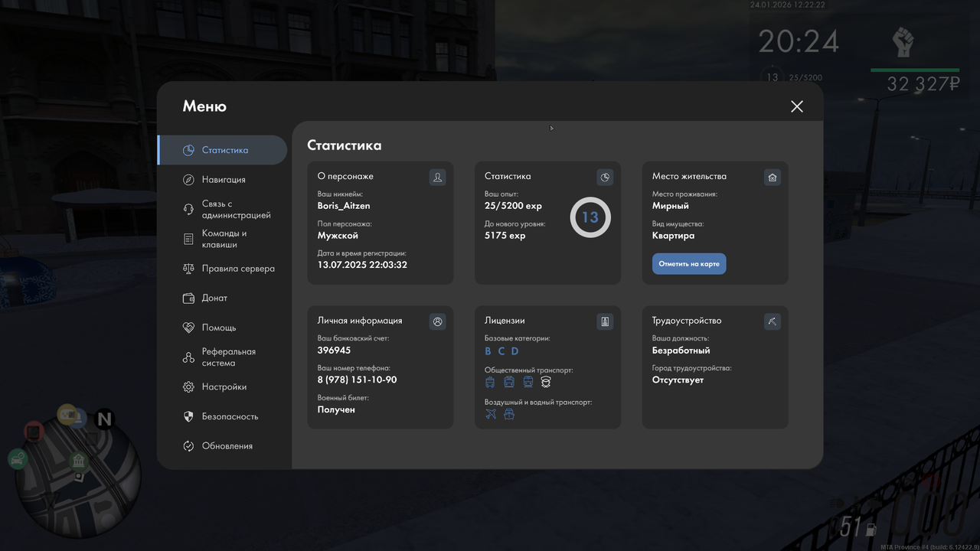
Task: Click the yellow taxi icon on minimap
Action: (69, 415)
